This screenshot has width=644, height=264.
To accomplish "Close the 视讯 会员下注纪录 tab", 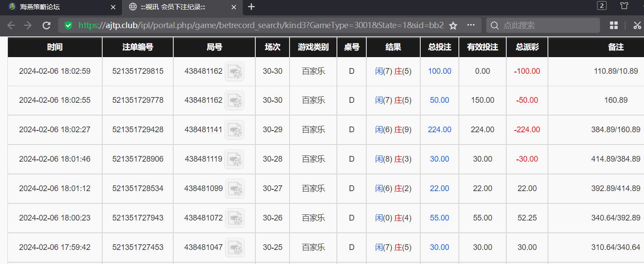I will [234, 7].
